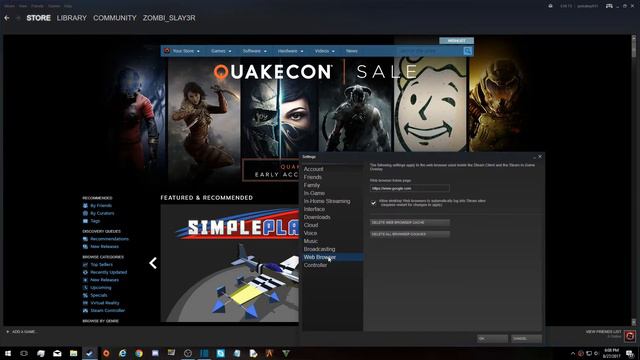Click the store search magnifier icon
This screenshot has height=360, width=640.
468,51
